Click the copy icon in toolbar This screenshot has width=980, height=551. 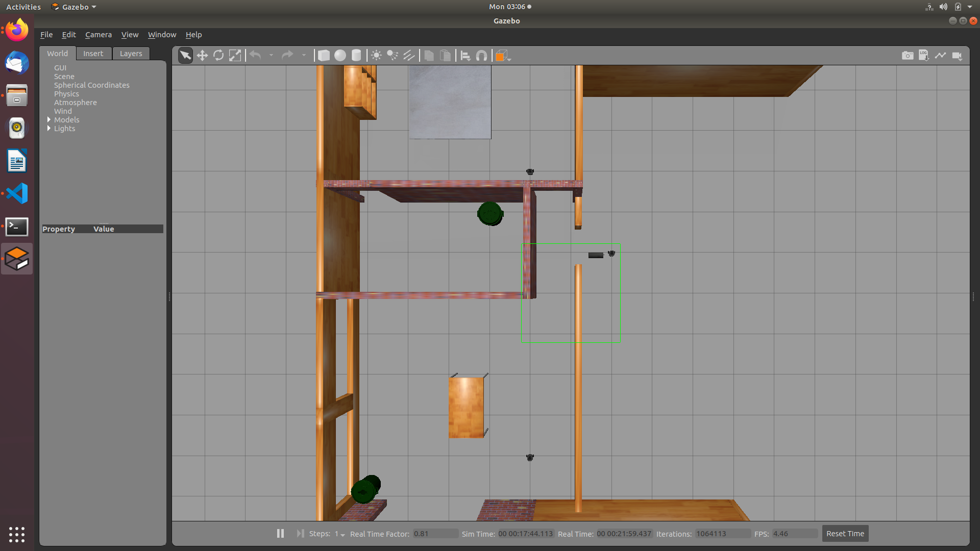429,55
